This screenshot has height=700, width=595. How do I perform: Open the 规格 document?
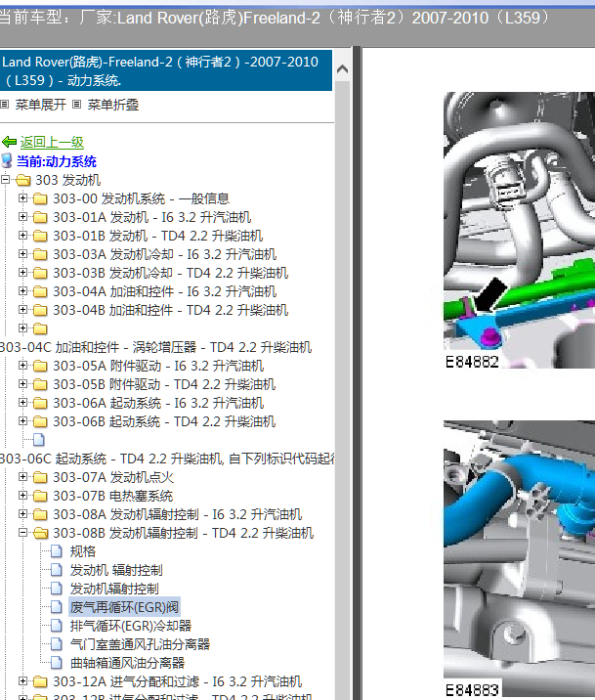click(x=82, y=551)
